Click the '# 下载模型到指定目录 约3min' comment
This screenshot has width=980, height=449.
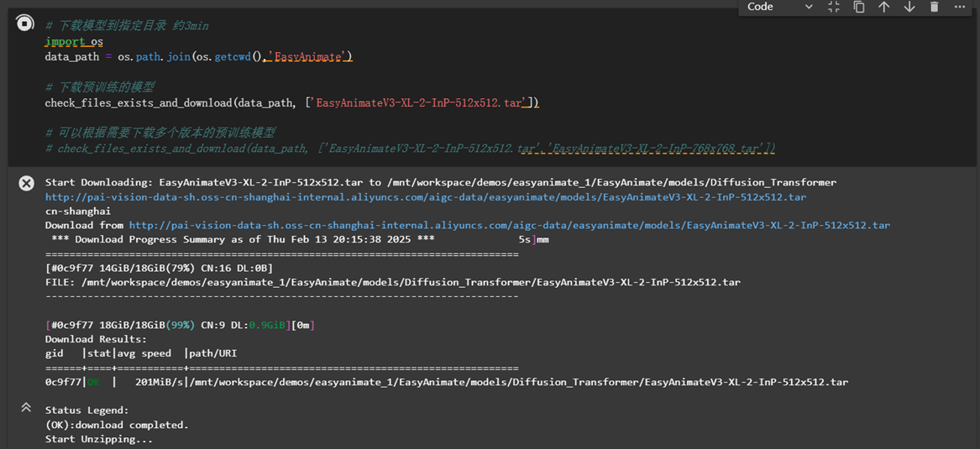click(127, 26)
